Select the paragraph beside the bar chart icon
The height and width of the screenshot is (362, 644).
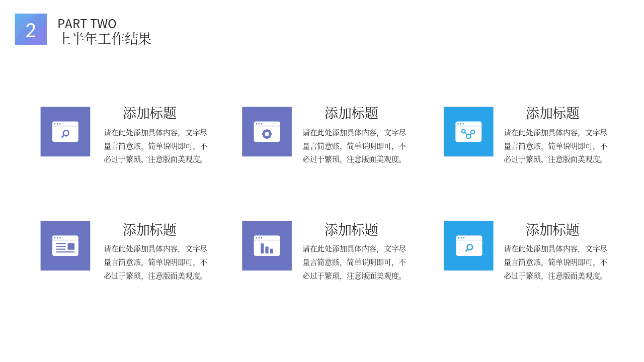355,262
